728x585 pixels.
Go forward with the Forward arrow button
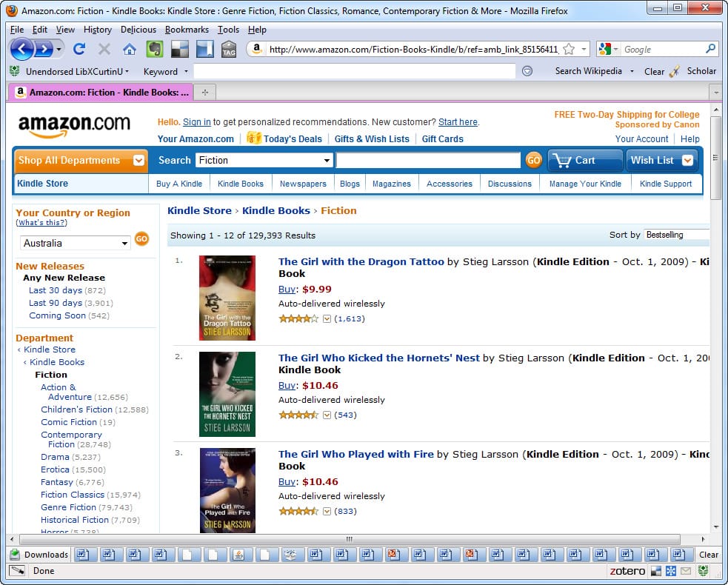pos(44,49)
